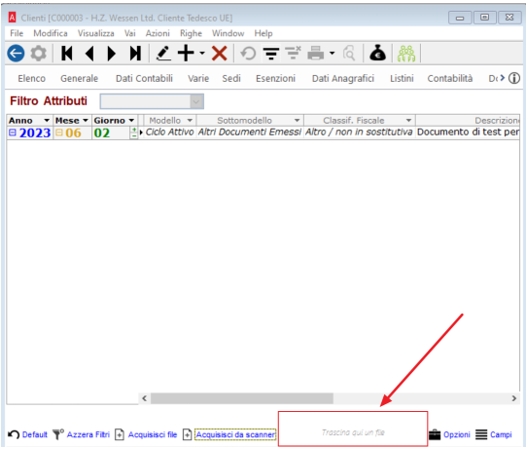Open the Window menu

(x=228, y=33)
